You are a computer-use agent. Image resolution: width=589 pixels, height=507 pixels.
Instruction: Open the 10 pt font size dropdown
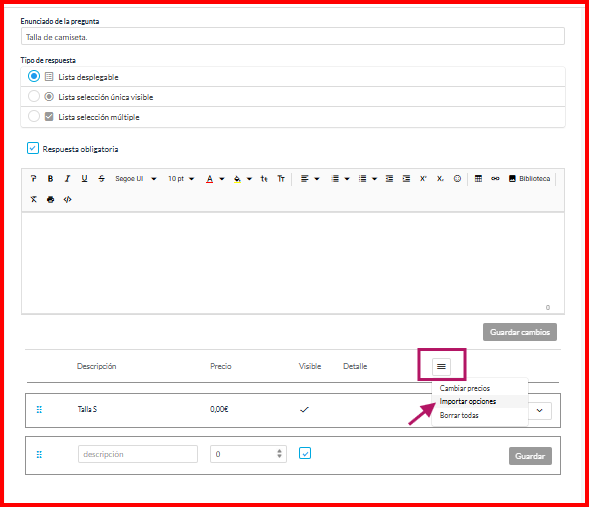181,179
